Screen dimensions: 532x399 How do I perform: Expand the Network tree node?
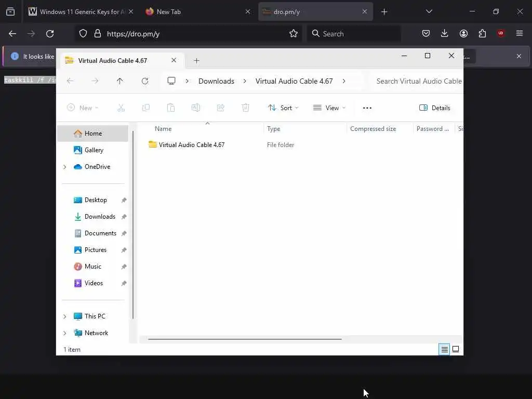pyautogui.click(x=65, y=333)
